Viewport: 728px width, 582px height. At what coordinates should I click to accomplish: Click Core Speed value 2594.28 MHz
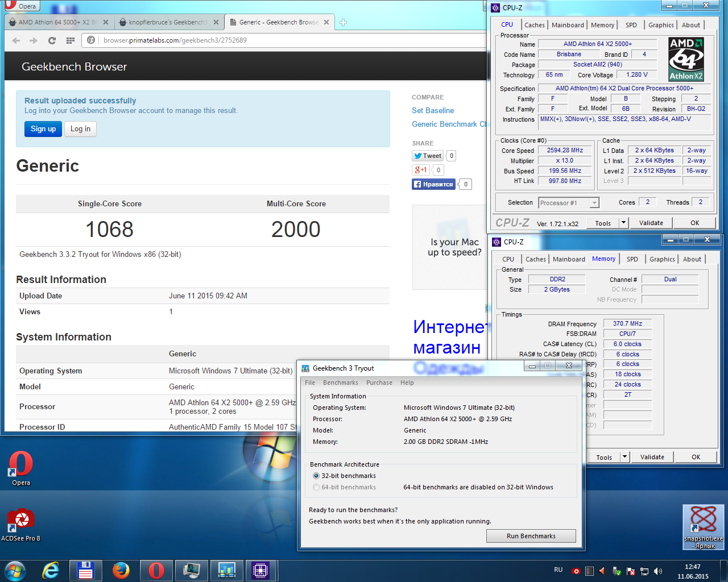[x=565, y=151]
